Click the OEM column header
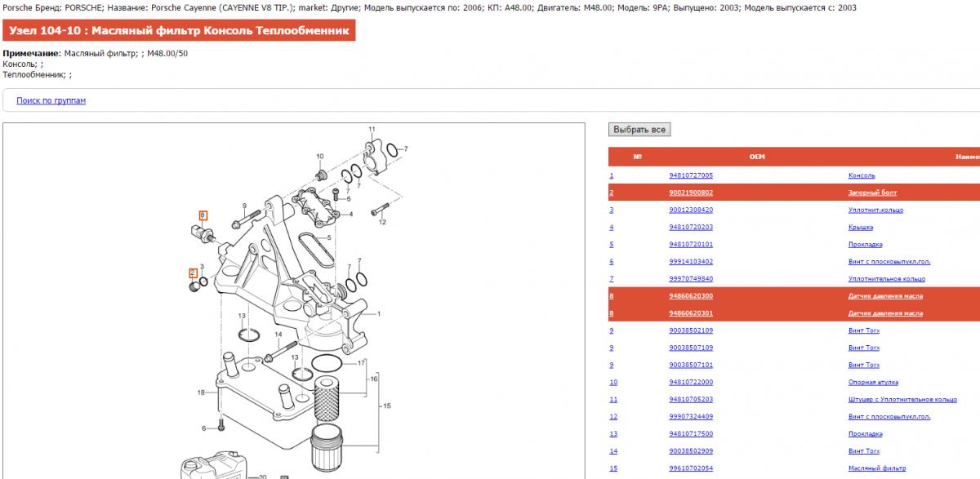 click(757, 157)
